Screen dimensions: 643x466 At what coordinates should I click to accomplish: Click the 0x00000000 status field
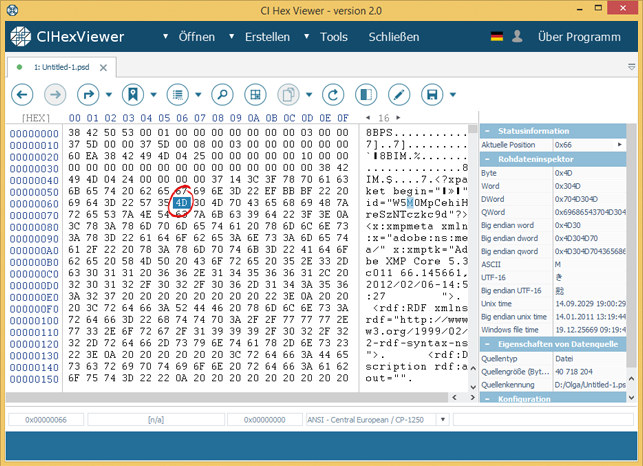(x=264, y=420)
